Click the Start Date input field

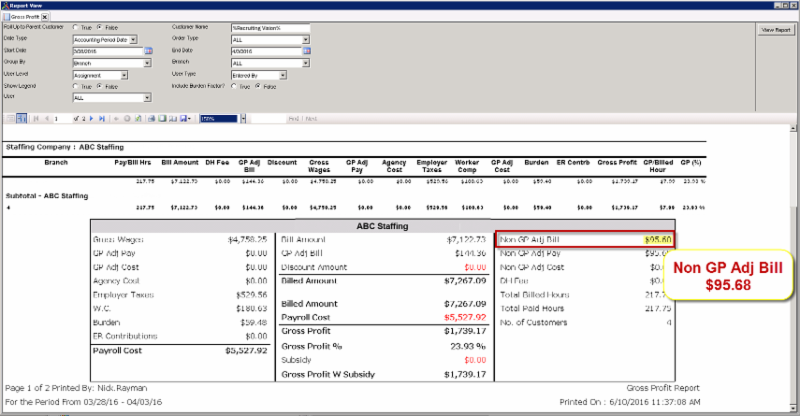click(108, 51)
